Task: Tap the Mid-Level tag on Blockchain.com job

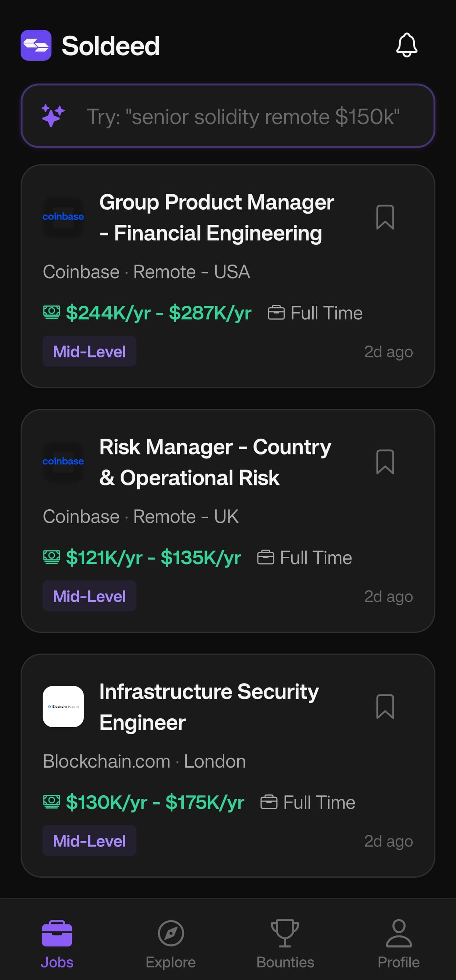Action: (x=89, y=841)
